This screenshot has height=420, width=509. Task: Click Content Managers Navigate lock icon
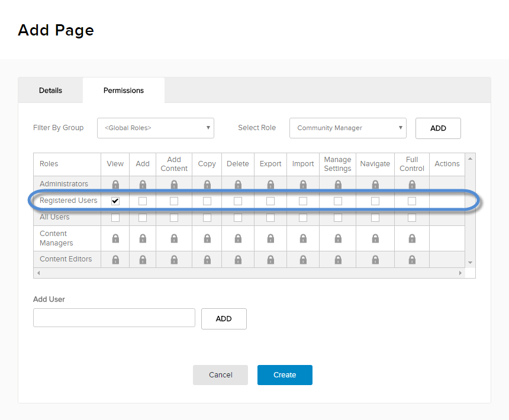(375, 238)
